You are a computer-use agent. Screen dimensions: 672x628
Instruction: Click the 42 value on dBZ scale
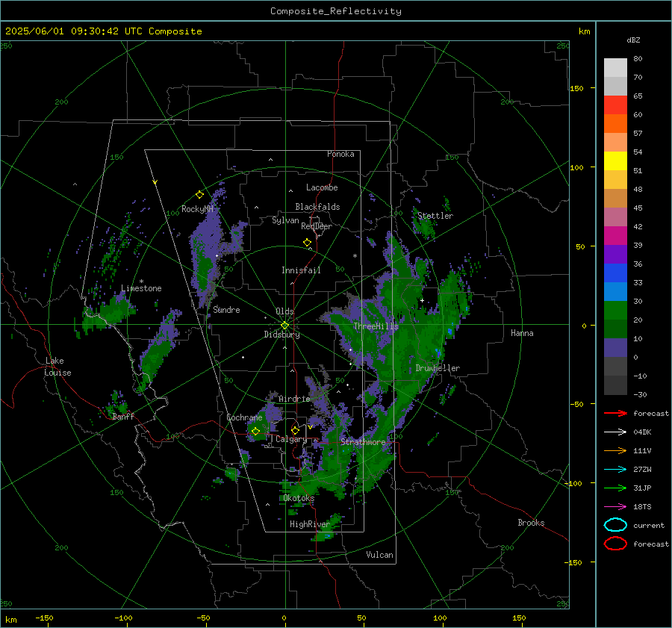coord(638,227)
